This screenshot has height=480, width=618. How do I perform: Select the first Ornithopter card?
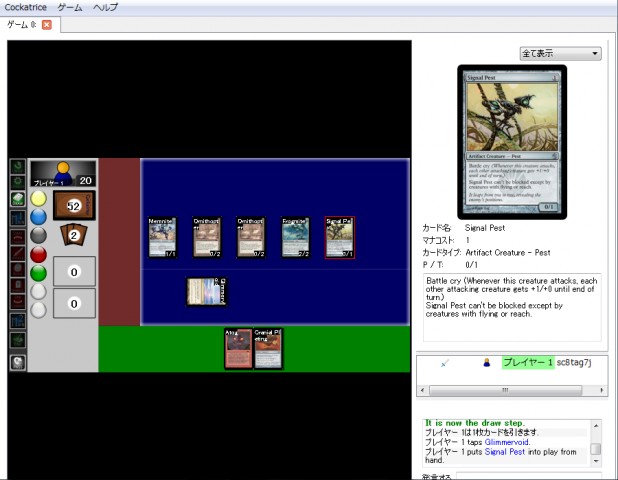(207, 238)
